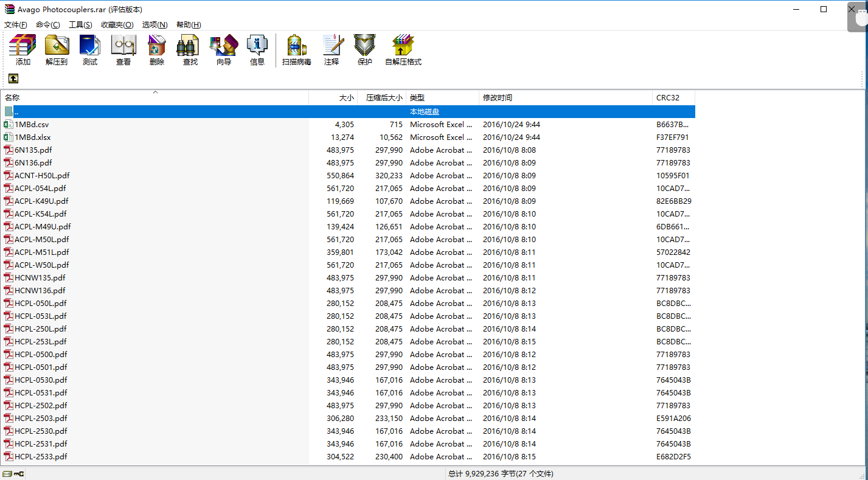Select file ACPL-M49U.pdf
This screenshot has height=480, width=868.
pyautogui.click(x=43, y=226)
